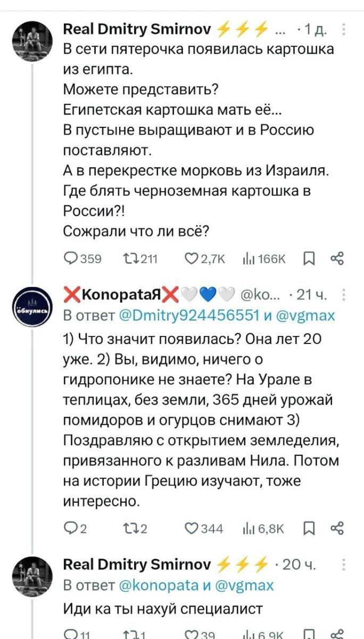Bookmark КонопатаЯ's reply tweet
Image resolution: width=364 pixels, height=639 pixels.
point(308,528)
